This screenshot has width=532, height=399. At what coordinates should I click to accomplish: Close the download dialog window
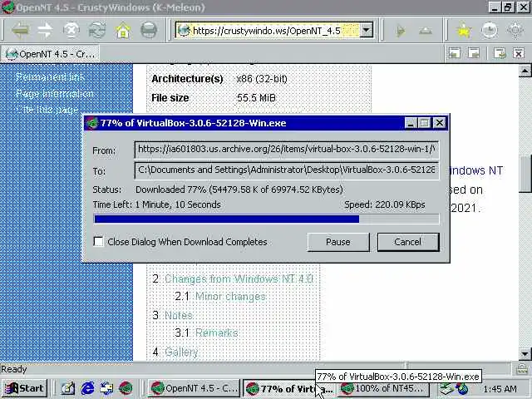point(440,123)
